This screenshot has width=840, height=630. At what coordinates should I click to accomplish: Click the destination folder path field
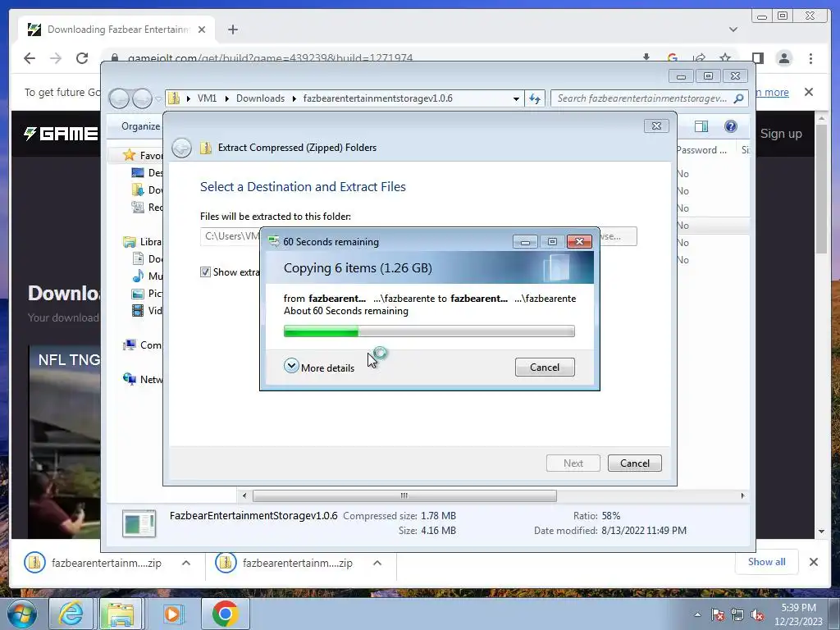coord(230,236)
